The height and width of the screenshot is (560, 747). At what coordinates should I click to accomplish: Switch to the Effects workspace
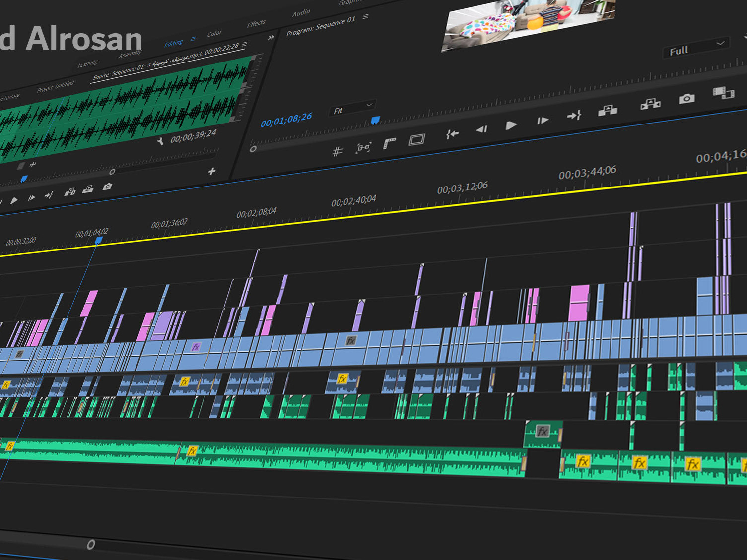tap(256, 24)
